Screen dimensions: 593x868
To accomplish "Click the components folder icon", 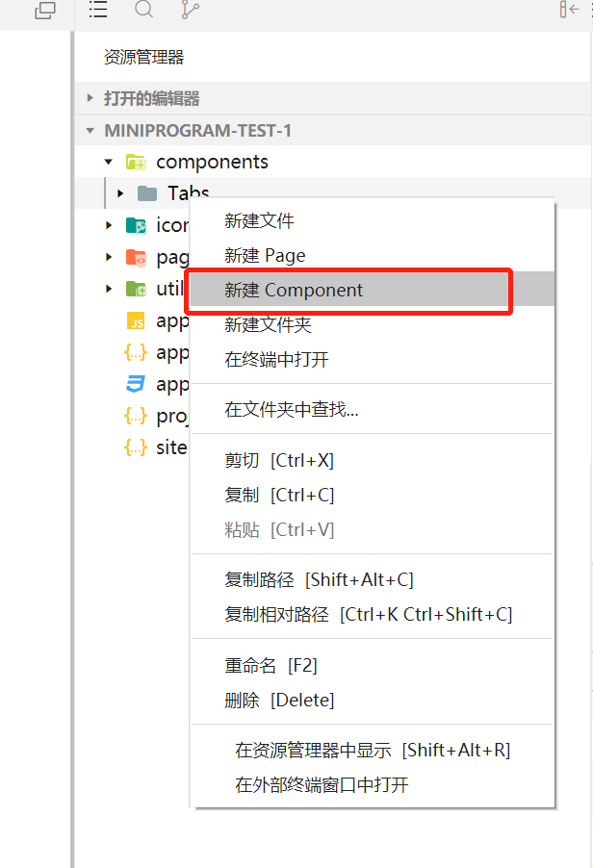I will [136, 163].
